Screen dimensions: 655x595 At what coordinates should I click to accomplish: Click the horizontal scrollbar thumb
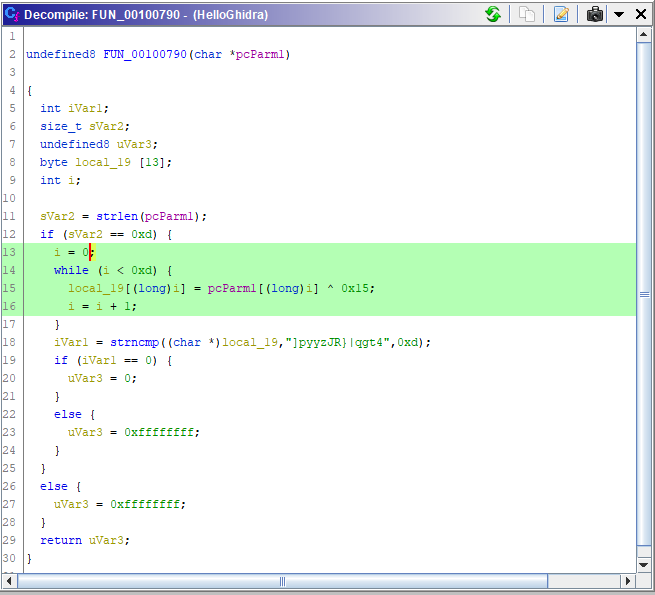[282, 581]
